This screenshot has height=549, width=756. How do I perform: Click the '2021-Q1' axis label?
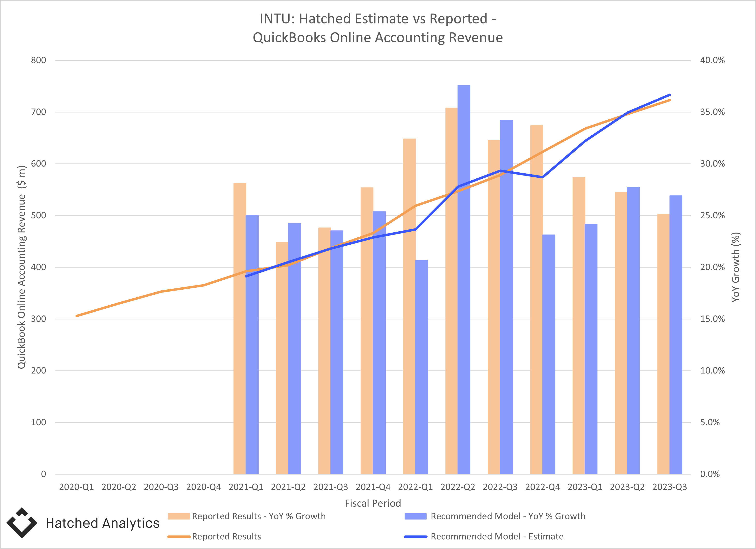[246, 487]
